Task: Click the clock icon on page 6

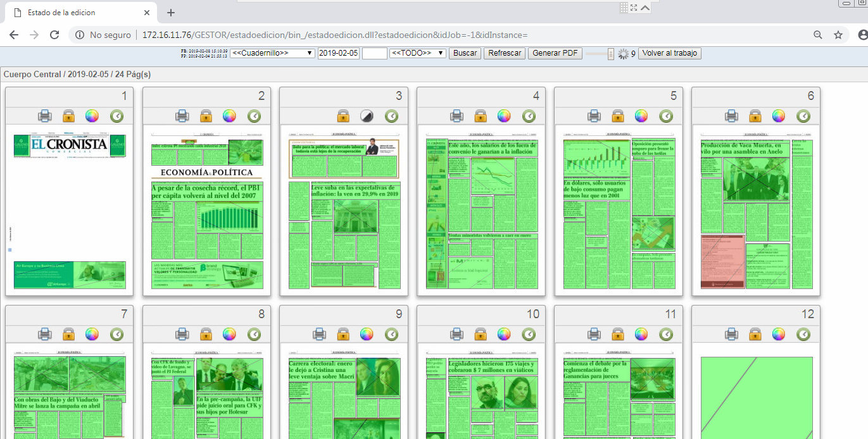Action: [803, 116]
